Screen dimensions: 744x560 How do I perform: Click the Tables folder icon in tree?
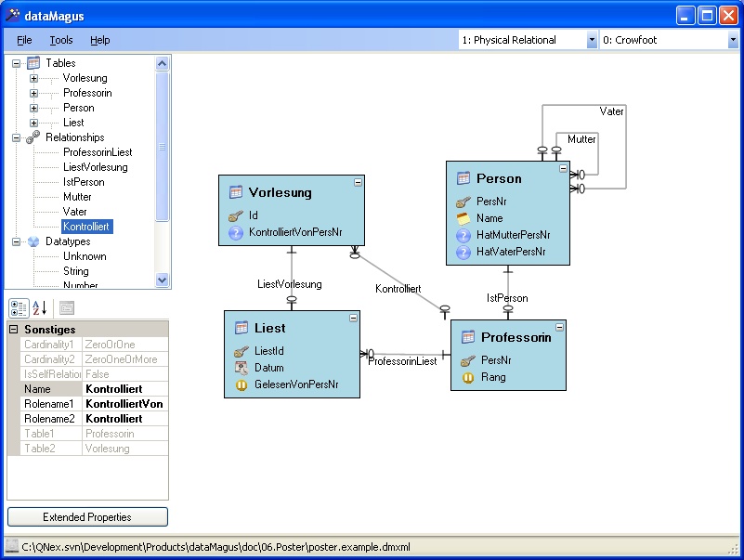(33, 62)
